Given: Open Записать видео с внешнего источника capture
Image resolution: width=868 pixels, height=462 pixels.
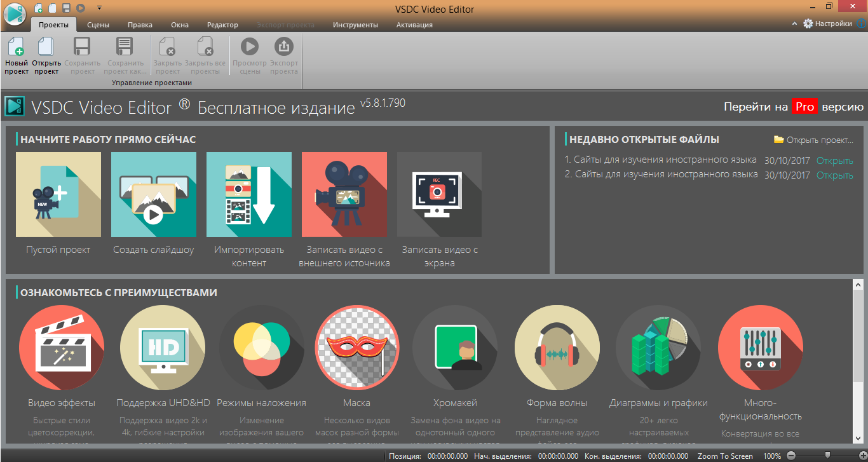Looking at the screenshot, I should click(x=344, y=194).
